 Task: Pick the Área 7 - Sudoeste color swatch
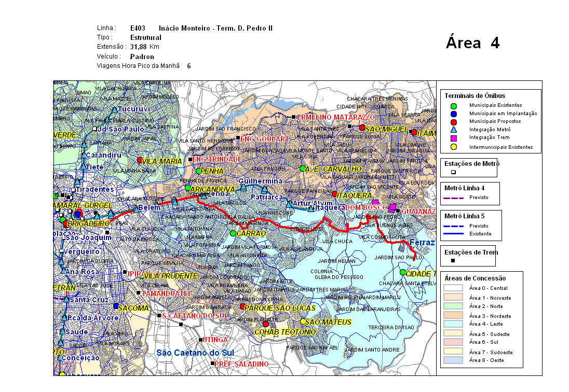pos(453,352)
